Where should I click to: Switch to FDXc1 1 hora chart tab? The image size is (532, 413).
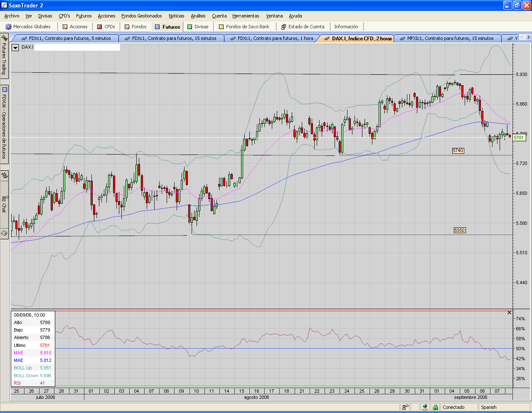(x=272, y=38)
